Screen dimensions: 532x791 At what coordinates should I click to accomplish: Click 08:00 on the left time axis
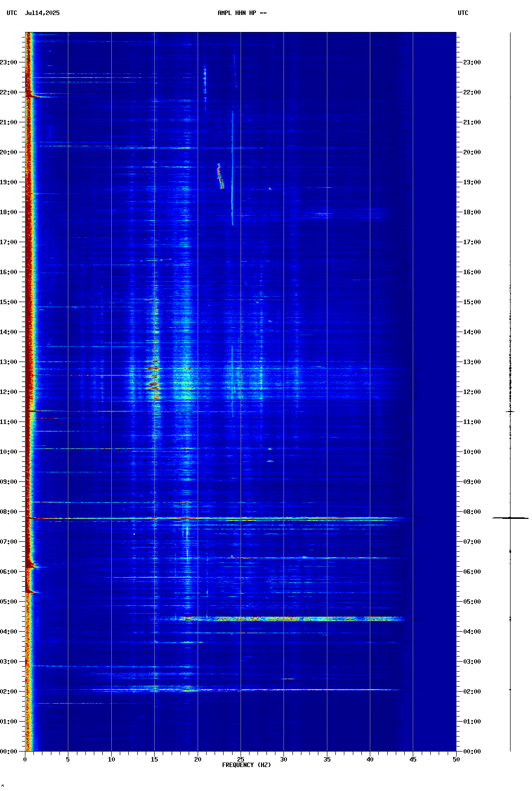click(8, 512)
